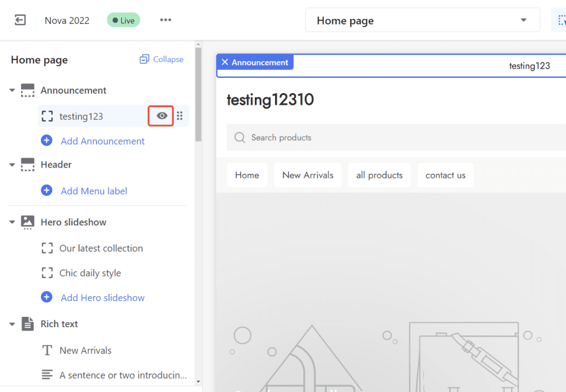Viewport: 566px width, 392px height.
Task: Click the Header section icon
Action: [28, 164]
